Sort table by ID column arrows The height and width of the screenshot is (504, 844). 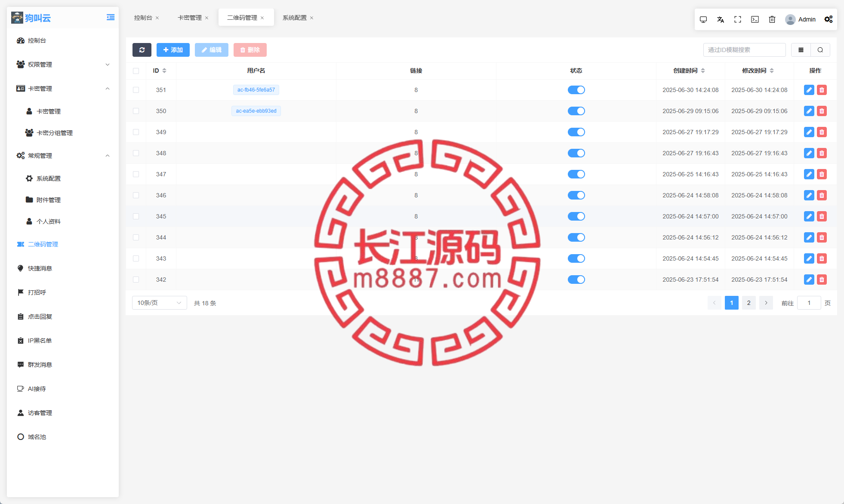[164, 71]
